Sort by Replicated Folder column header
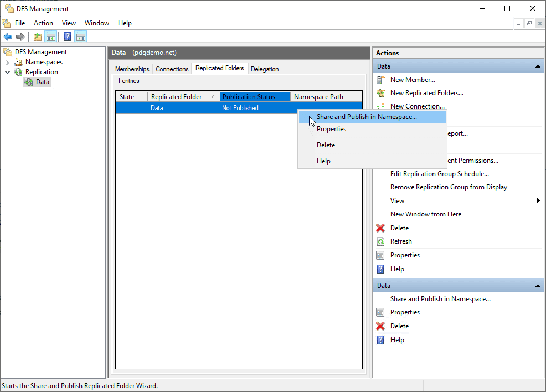The width and height of the screenshot is (546, 392). pyautogui.click(x=183, y=97)
